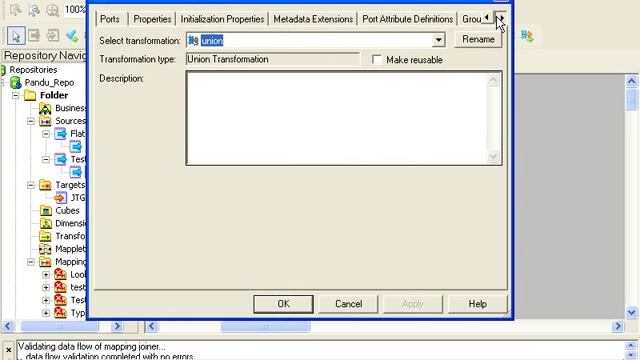Click the invalid mapping icon beside 'Loo'
The height and width of the screenshot is (360, 640).
[60, 274]
